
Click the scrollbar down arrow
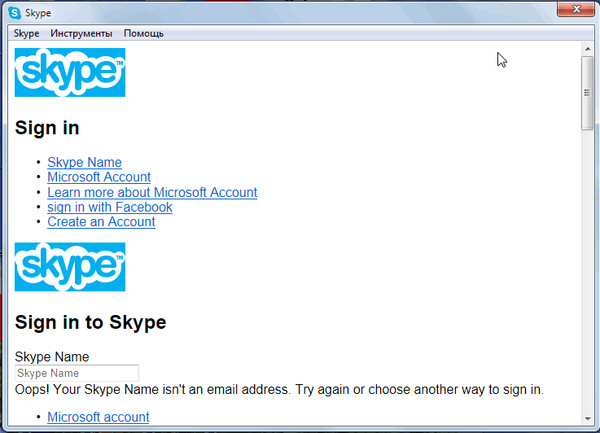[x=587, y=419]
